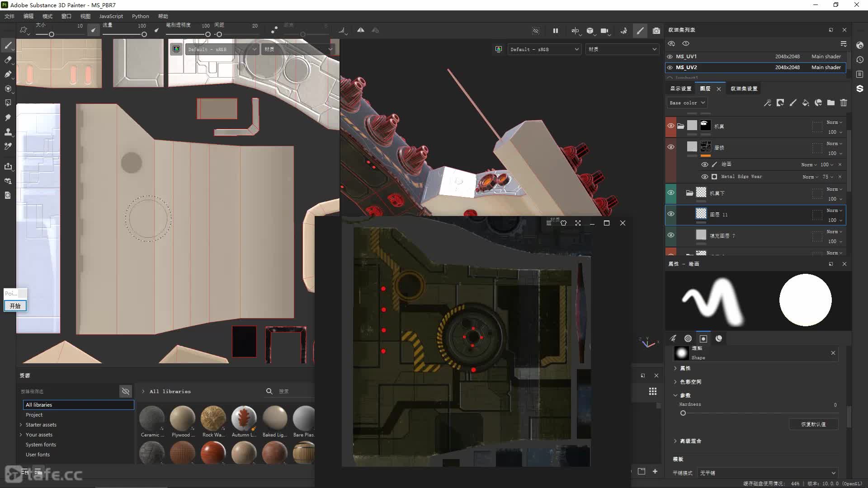
Task: Add a fill layer with bucket icon
Action: [806, 103]
